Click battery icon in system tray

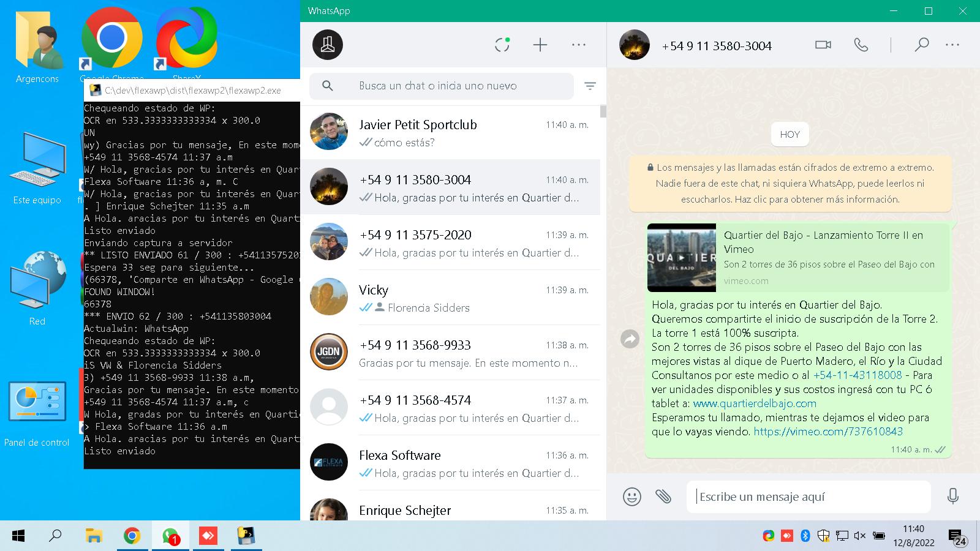(x=878, y=536)
